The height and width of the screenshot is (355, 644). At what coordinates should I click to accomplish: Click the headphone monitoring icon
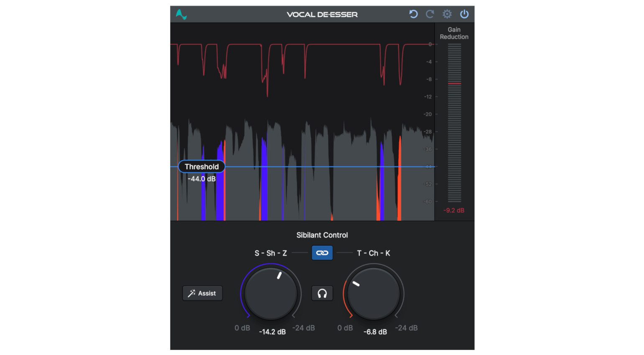(x=322, y=293)
